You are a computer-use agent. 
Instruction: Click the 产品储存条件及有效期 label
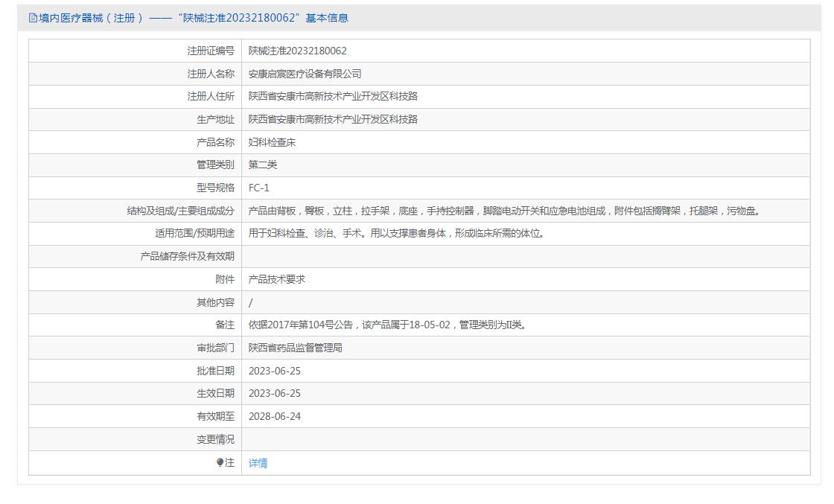[x=187, y=256]
